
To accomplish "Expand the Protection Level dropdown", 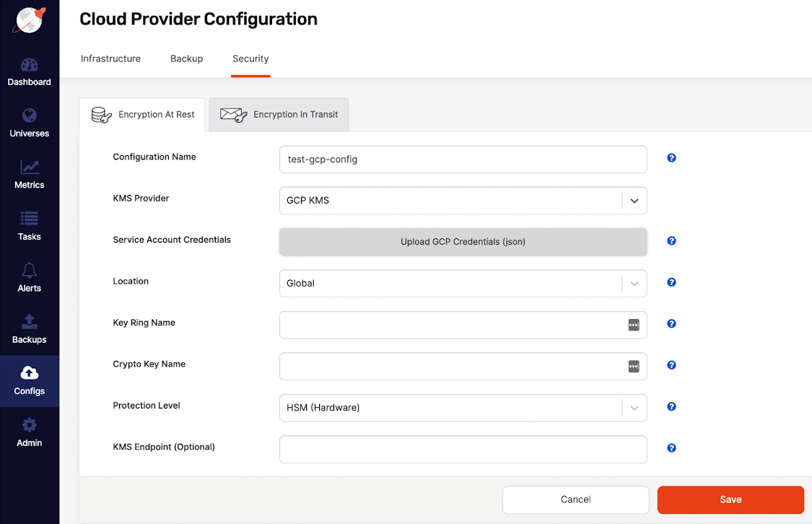I will [x=634, y=408].
